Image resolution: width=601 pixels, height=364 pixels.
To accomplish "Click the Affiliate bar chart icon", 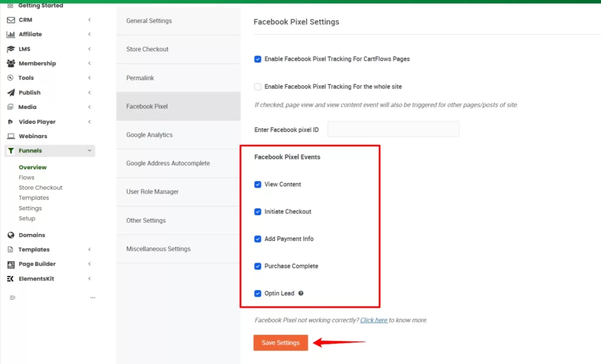I will point(11,35).
